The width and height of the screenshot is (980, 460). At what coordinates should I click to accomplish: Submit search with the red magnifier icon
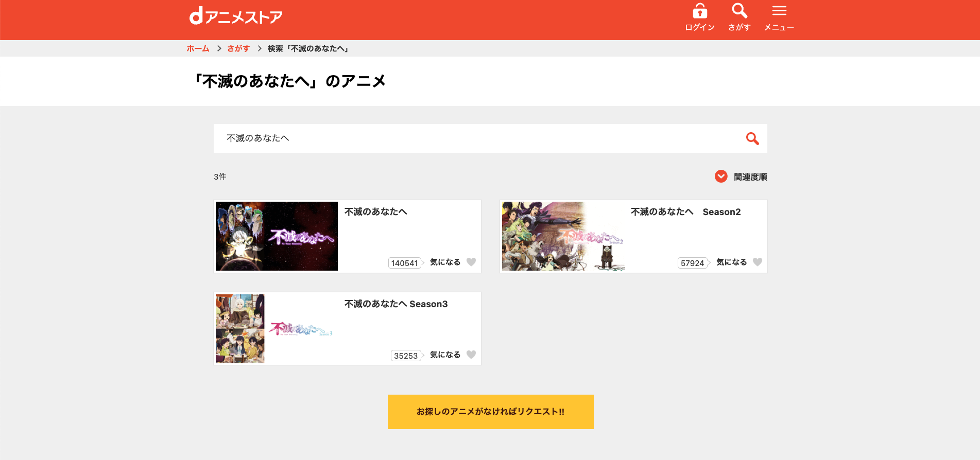(x=752, y=138)
